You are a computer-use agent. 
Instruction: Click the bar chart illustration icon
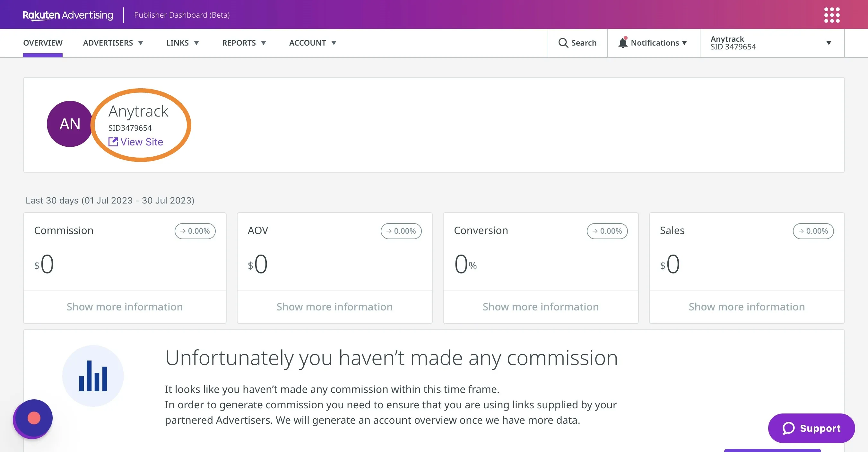[93, 376]
